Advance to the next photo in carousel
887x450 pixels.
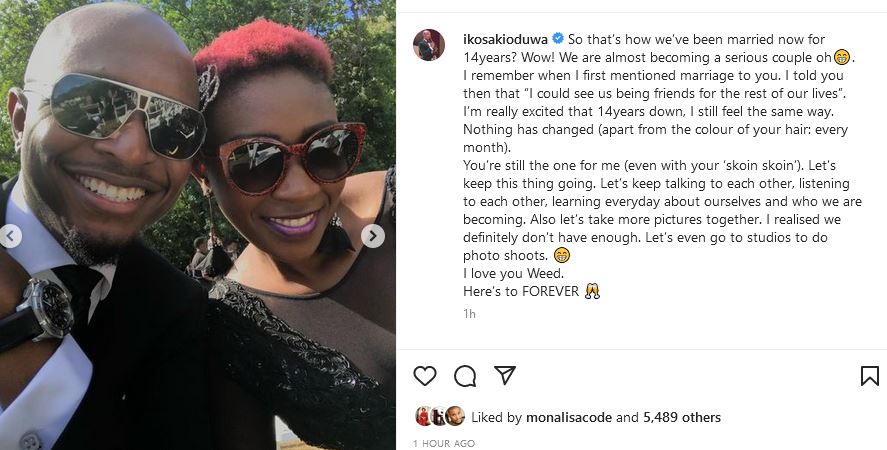point(373,236)
